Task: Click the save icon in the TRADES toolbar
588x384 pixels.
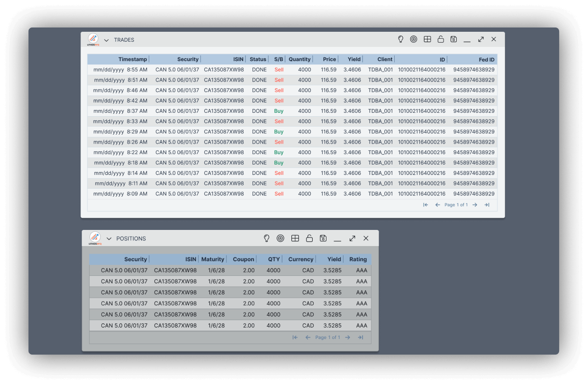Action: point(453,39)
